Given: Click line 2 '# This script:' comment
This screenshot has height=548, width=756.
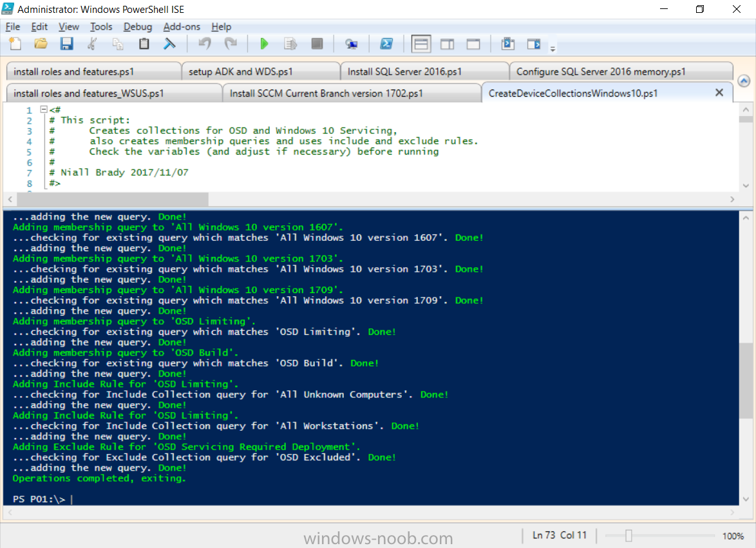Looking at the screenshot, I should click(90, 120).
